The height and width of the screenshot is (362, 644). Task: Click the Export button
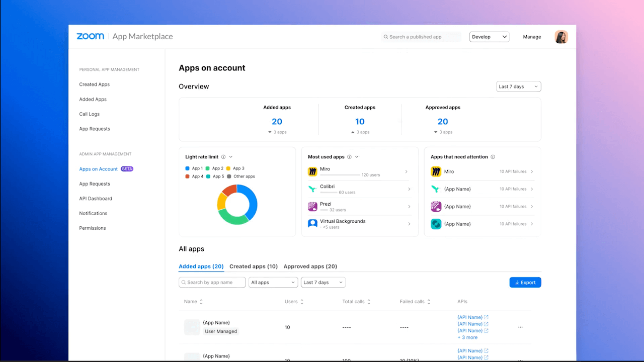point(525,282)
